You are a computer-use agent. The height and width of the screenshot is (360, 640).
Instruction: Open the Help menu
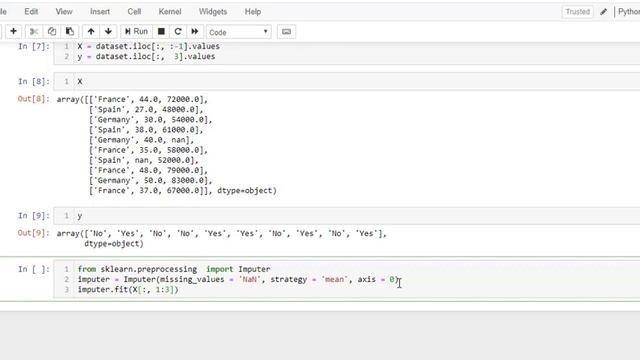coord(253,11)
